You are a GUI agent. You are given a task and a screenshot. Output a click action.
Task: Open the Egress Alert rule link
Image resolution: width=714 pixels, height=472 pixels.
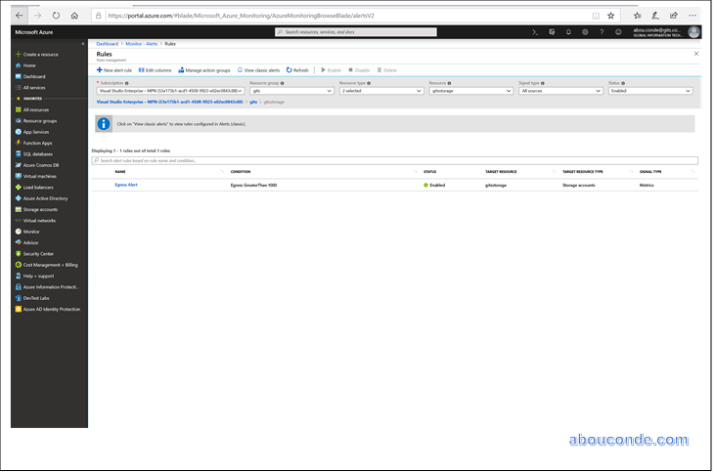pyautogui.click(x=126, y=185)
